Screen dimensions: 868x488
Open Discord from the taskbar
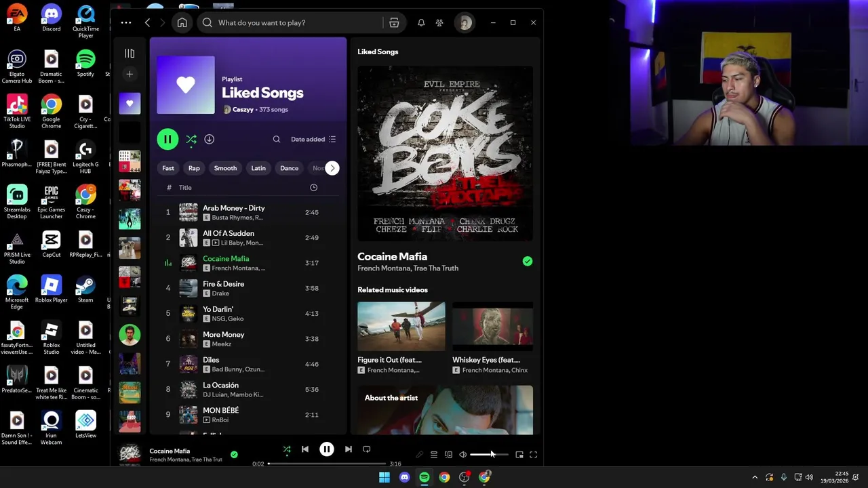pos(405,477)
